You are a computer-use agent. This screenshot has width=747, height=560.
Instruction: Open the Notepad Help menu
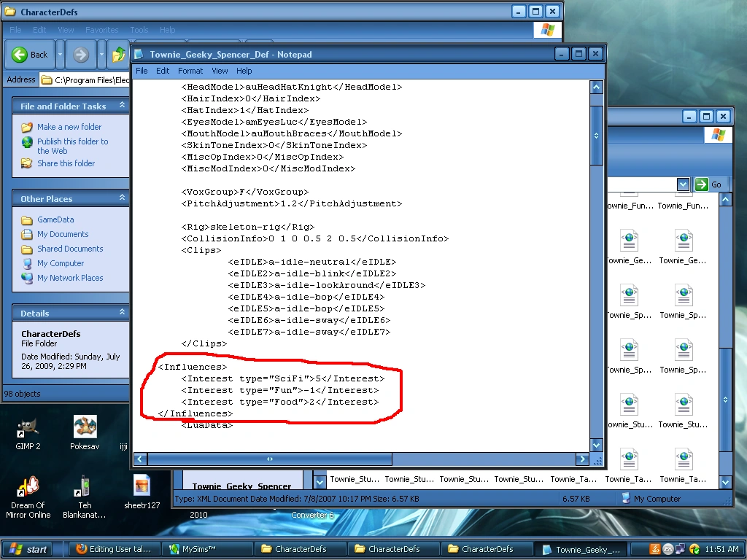[244, 71]
